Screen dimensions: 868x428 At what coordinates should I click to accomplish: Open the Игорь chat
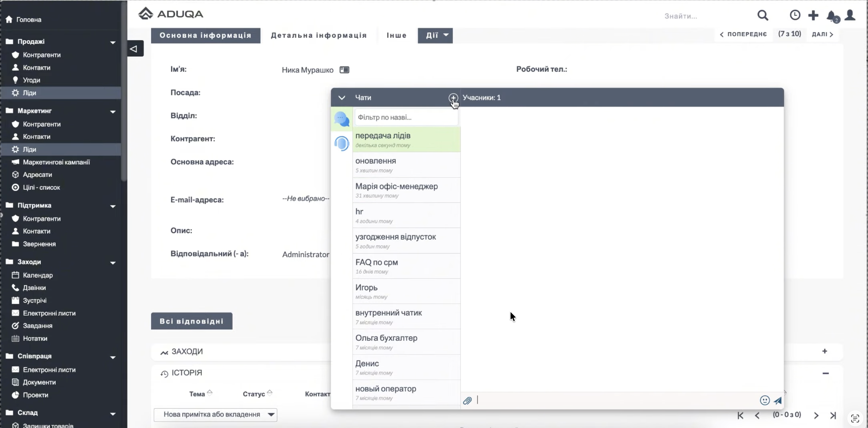[x=406, y=291]
